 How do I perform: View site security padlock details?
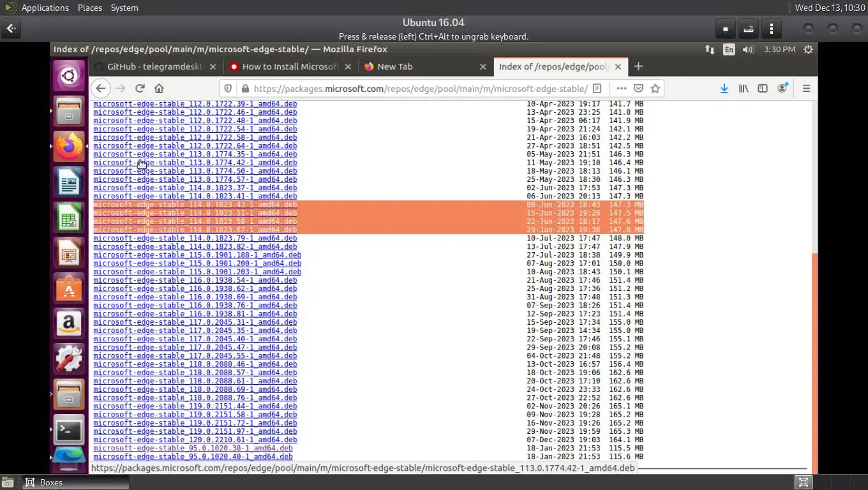(244, 89)
